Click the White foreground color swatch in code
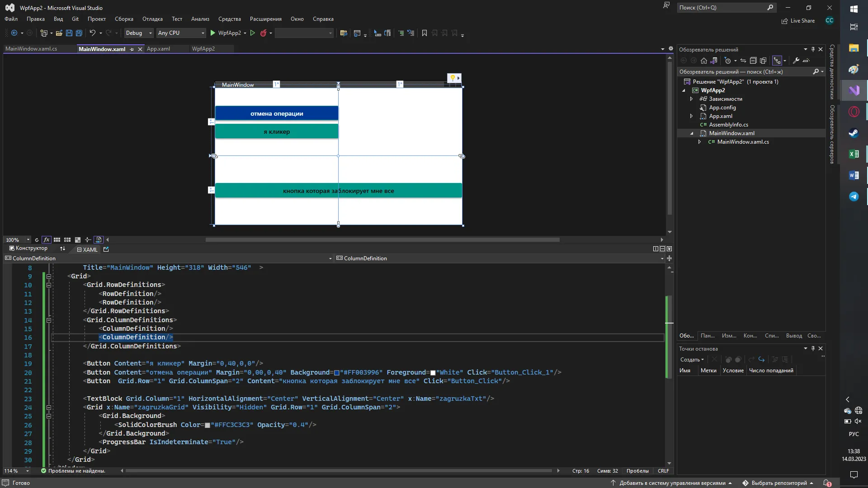 433,373
